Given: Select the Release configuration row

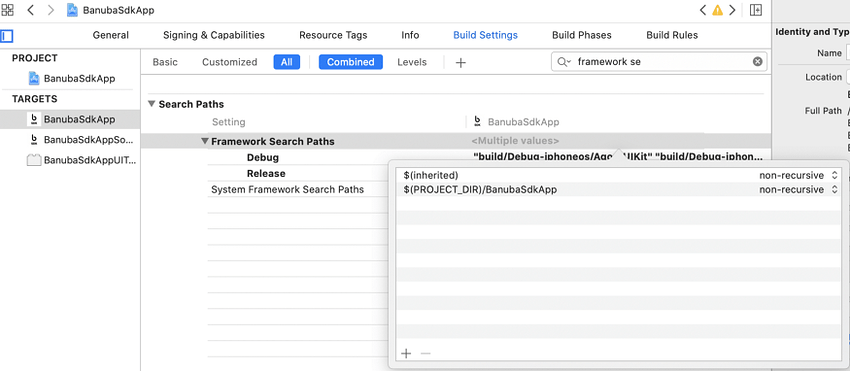Looking at the screenshot, I should [266, 174].
